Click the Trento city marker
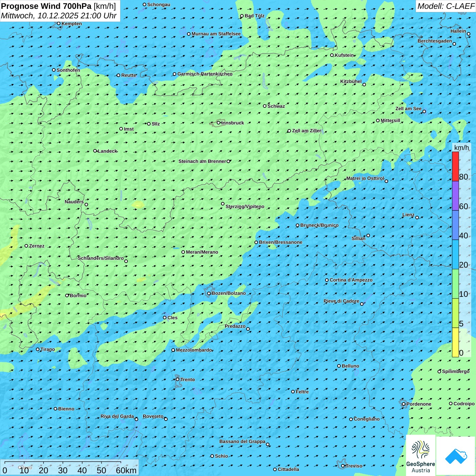The image size is (476, 476). 177,379
